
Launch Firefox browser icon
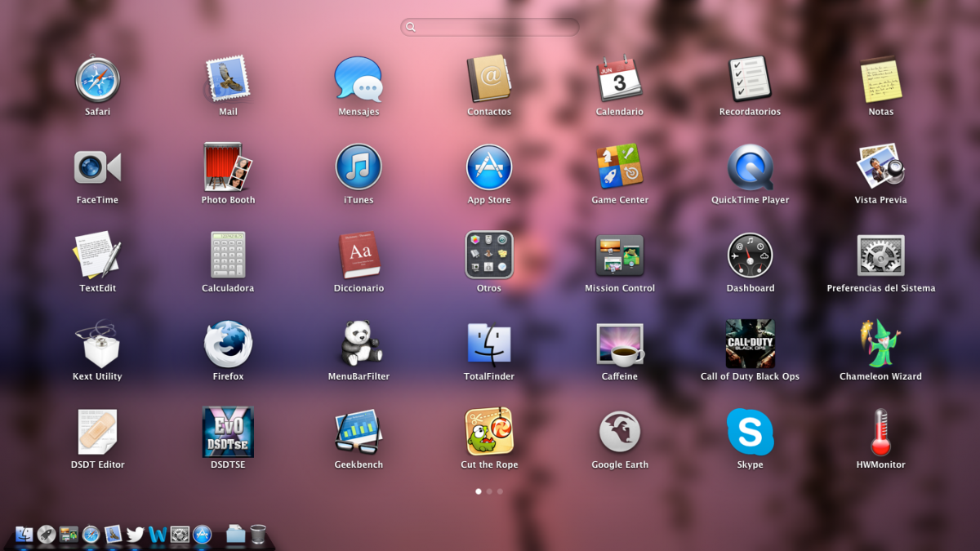(x=228, y=344)
